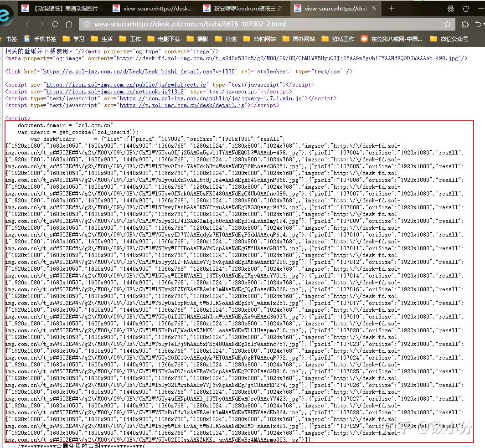Open the 学习 bookmarks folder

click(73, 39)
